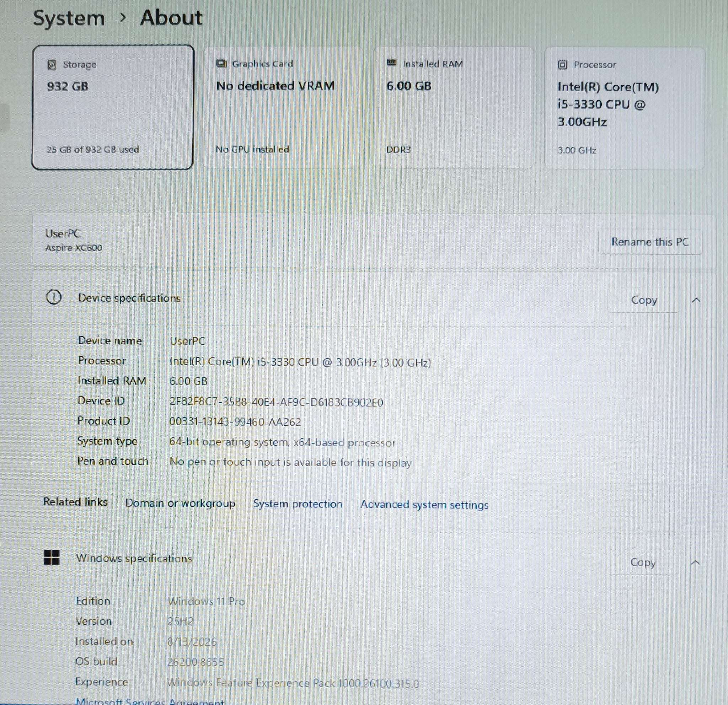Open Advanced system settings link
The height and width of the screenshot is (705, 728).
(x=424, y=505)
